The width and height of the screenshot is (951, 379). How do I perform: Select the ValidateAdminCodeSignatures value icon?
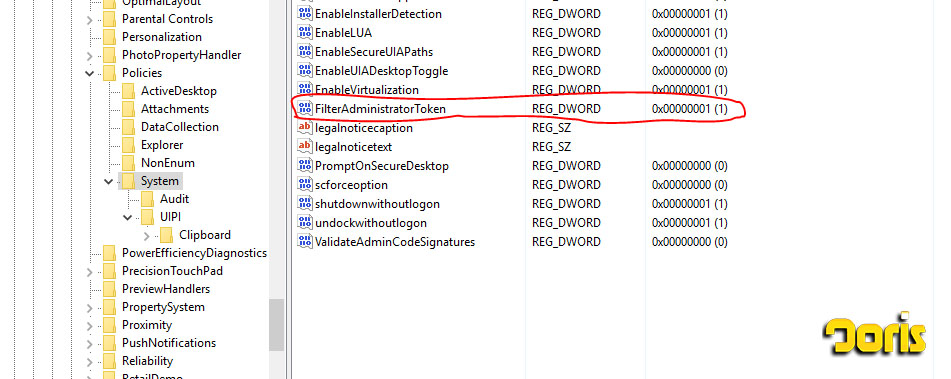coord(304,241)
